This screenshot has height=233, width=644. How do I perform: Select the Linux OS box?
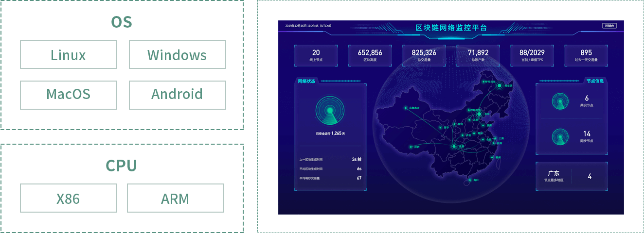pos(69,55)
